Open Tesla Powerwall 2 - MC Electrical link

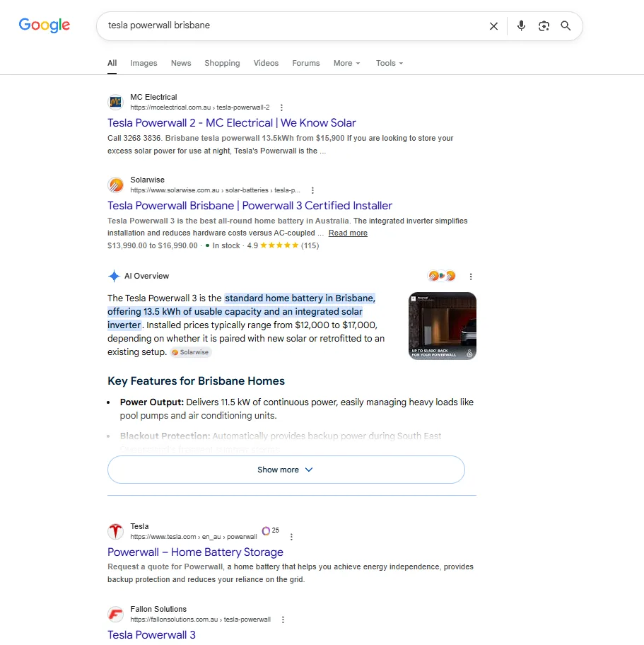[232, 122]
